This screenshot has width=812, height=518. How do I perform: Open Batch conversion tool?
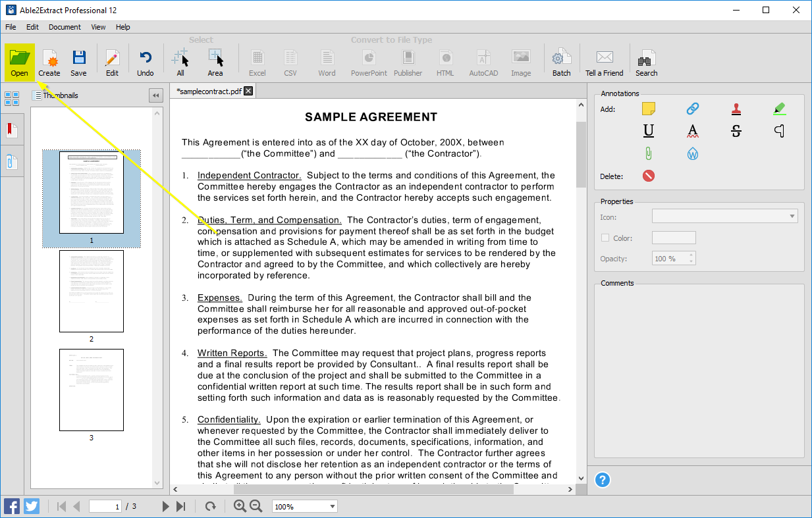coord(562,63)
